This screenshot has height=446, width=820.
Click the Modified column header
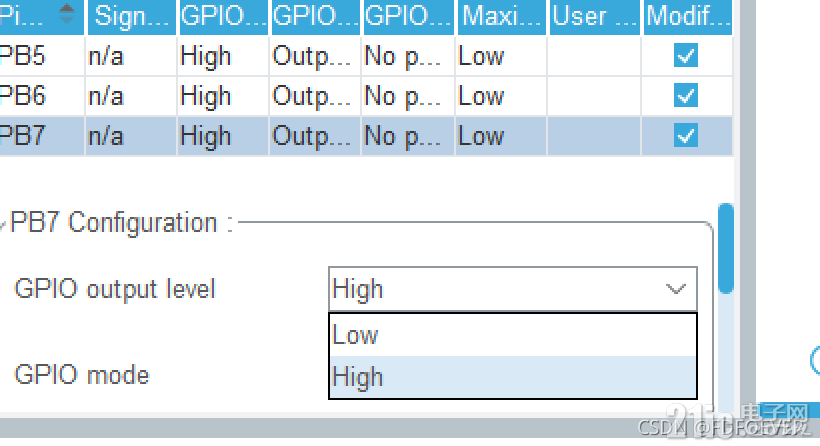click(686, 15)
